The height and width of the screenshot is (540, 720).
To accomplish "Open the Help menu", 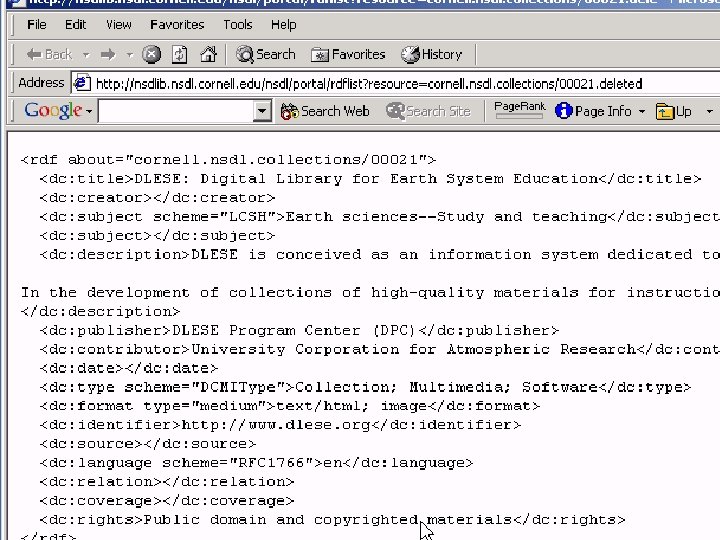I will pos(283,24).
